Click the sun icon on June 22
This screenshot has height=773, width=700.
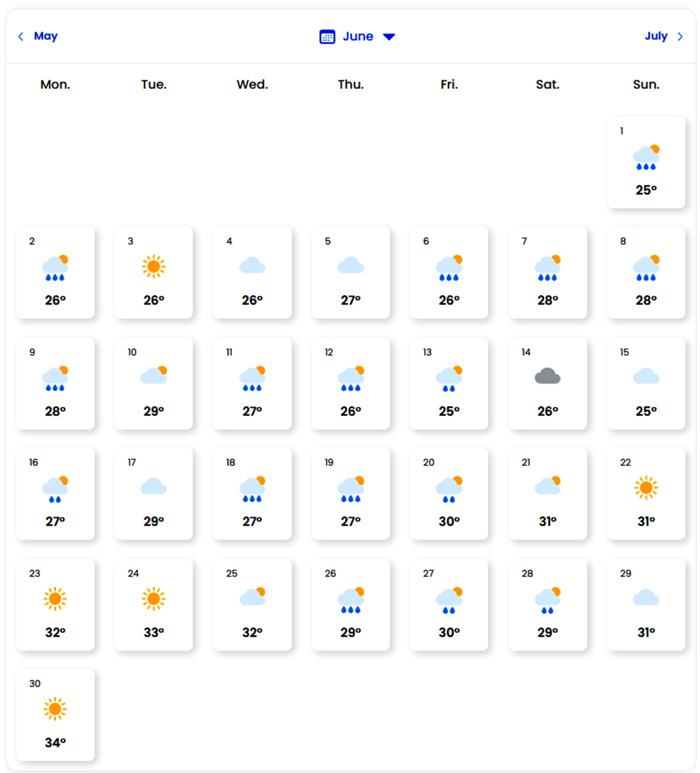[x=646, y=487]
